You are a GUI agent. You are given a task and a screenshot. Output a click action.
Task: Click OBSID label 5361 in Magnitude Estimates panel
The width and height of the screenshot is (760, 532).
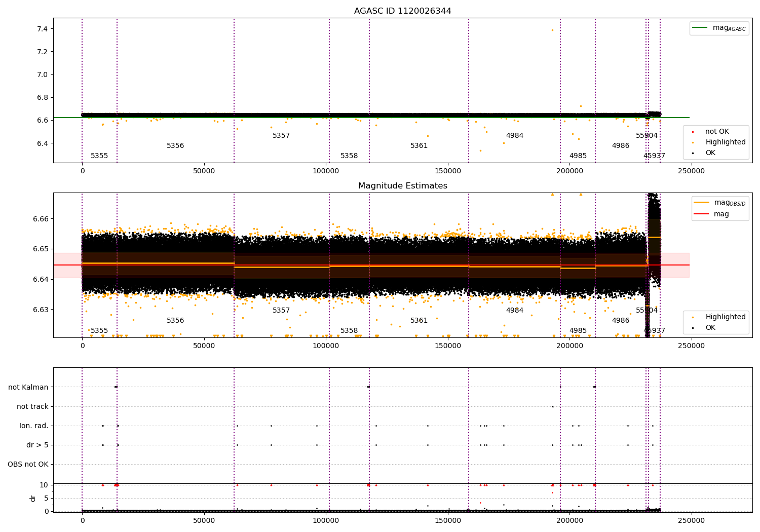419,321
